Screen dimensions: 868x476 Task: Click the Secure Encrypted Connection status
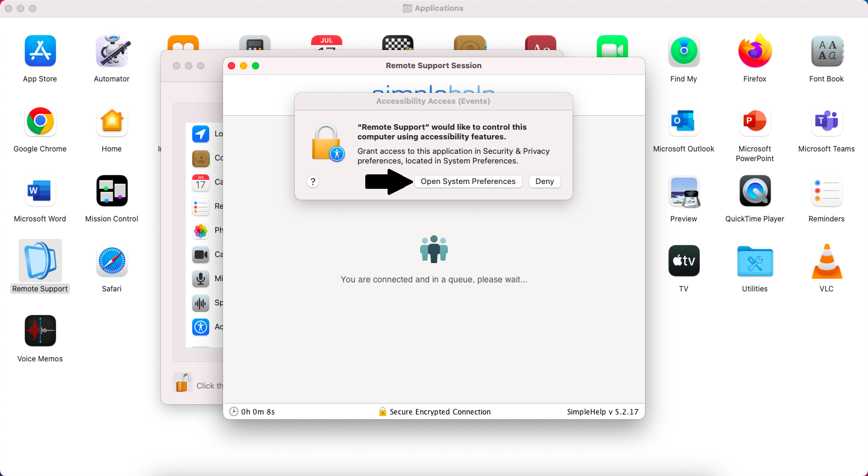click(434, 412)
